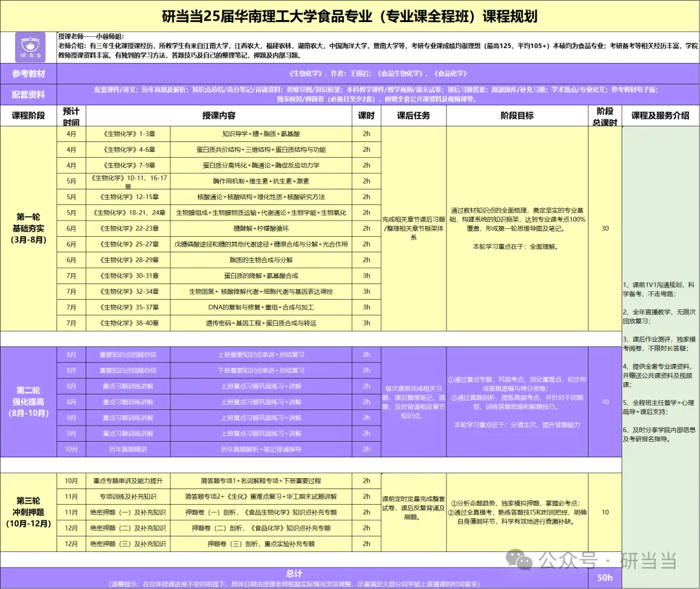Click the 押题卷 (三) 剖析 content cell

(x=261, y=544)
